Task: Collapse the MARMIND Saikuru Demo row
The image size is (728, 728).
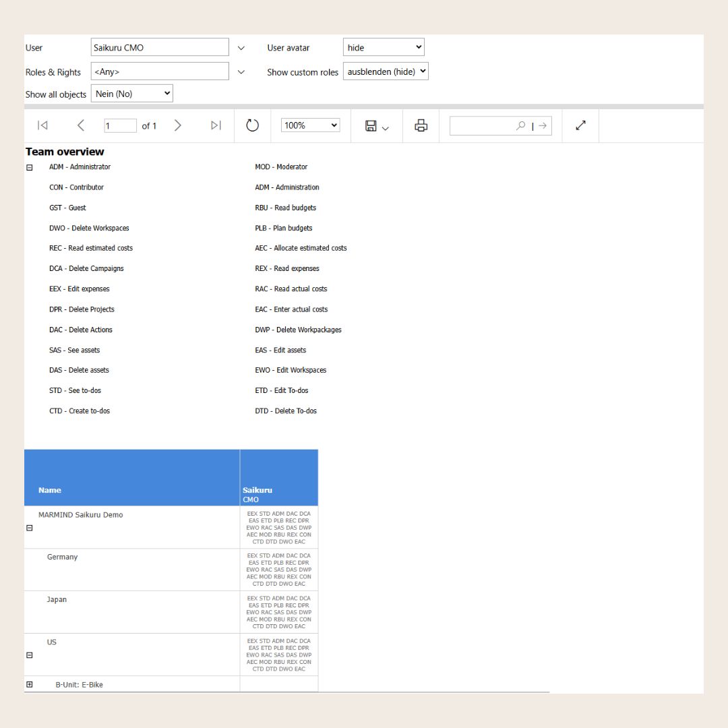Action: [30, 528]
